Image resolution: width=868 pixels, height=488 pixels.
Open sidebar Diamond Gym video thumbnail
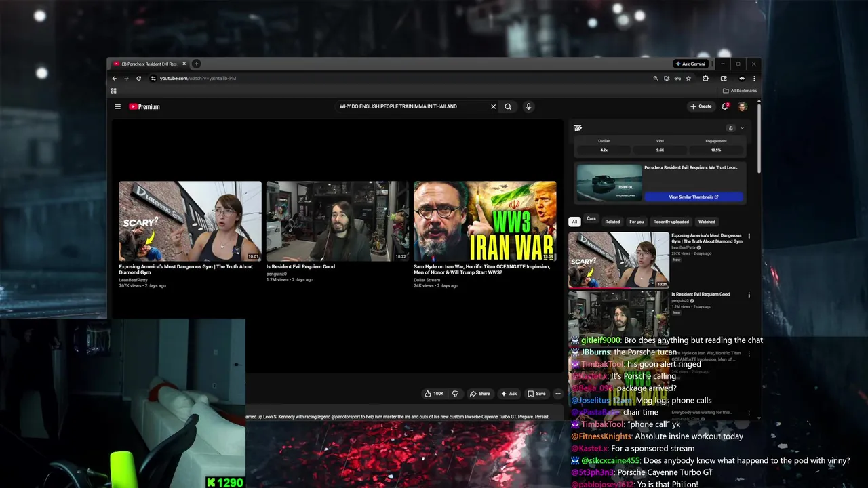click(618, 260)
